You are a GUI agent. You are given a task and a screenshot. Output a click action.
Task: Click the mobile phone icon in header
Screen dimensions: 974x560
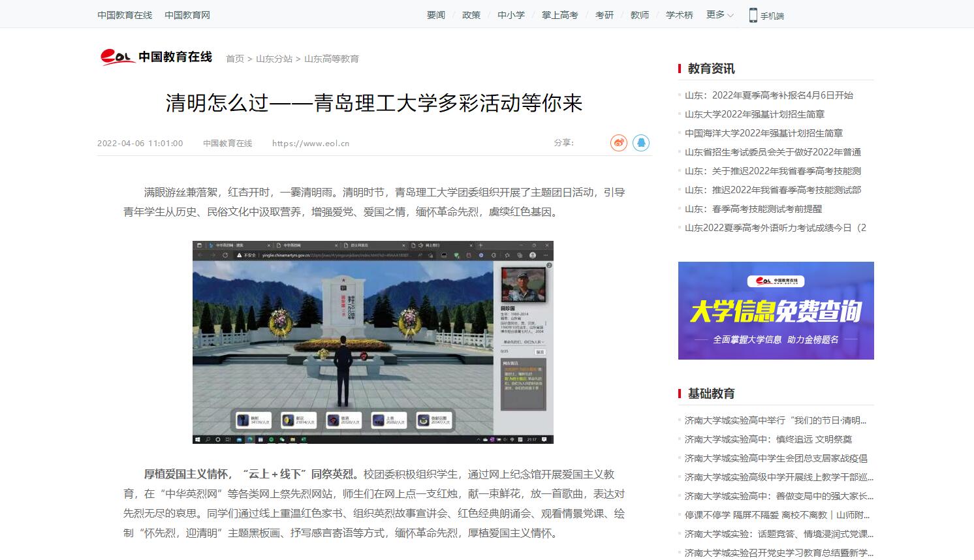click(x=753, y=15)
